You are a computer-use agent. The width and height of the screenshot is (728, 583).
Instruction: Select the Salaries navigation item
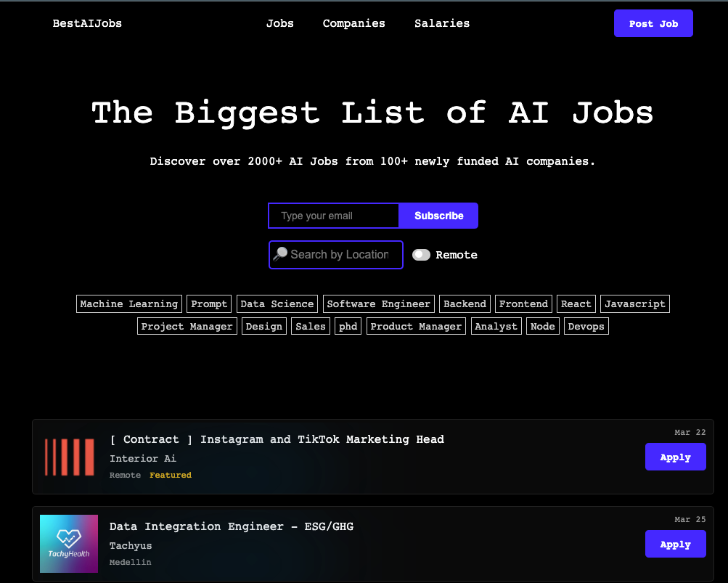(442, 23)
